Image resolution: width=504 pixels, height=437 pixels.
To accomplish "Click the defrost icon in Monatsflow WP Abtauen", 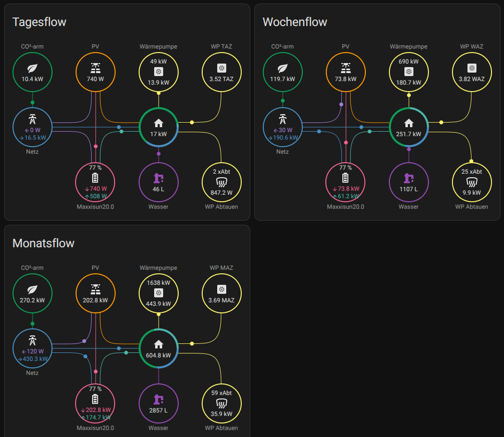I will [x=221, y=403].
